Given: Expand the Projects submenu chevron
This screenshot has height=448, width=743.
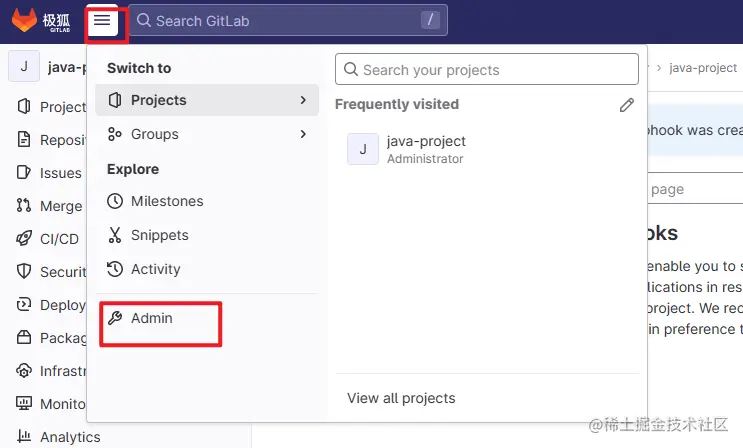Looking at the screenshot, I should click(303, 100).
